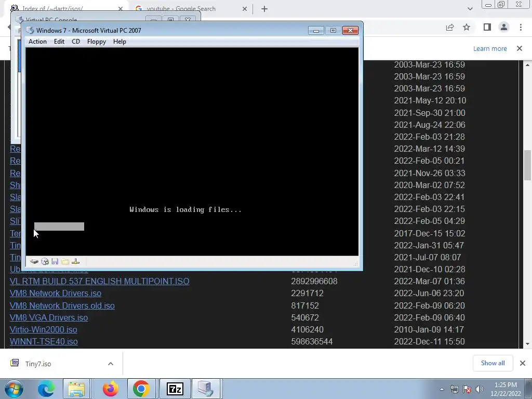Open the Windows Start menu

(x=14, y=389)
